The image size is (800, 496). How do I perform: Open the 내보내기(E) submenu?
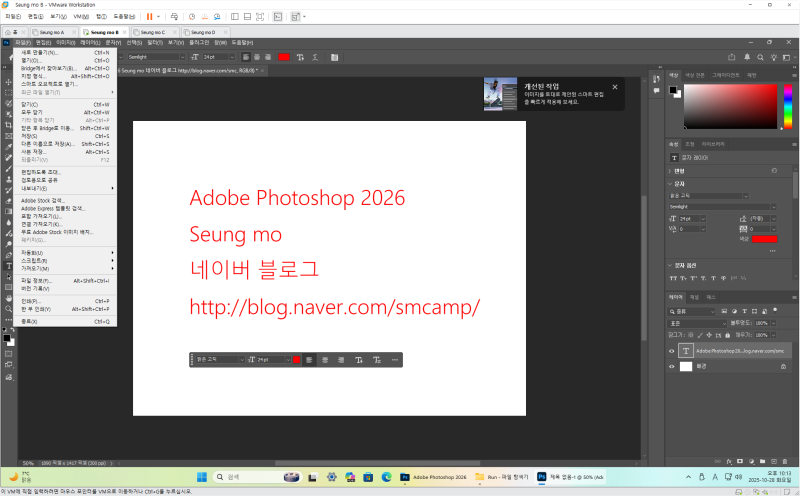(x=65, y=188)
